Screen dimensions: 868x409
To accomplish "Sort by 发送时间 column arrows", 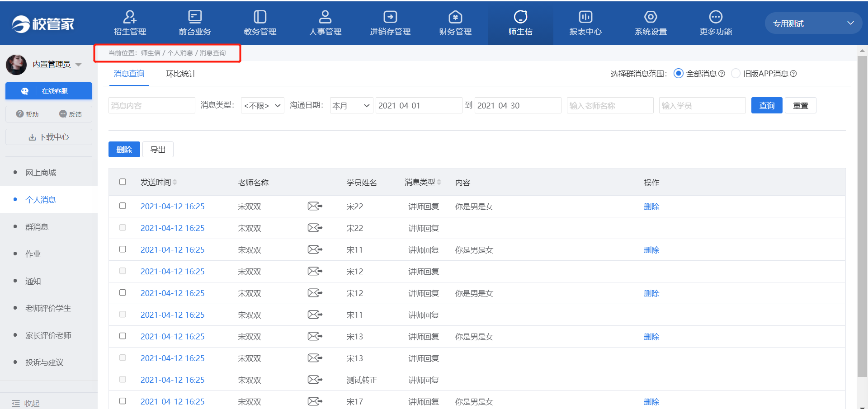I will 175,182.
